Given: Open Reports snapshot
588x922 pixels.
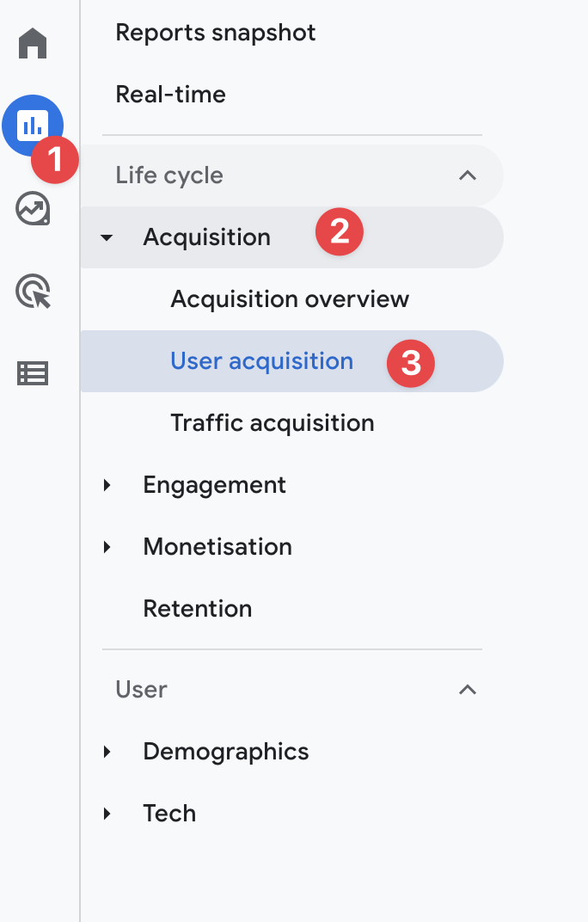Looking at the screenshot, I should (x=215, y=33).
